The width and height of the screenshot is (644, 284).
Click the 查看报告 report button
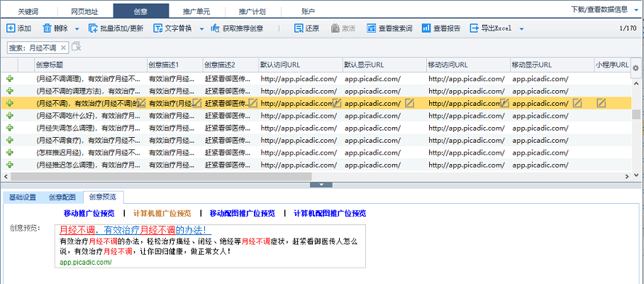pyautogui.click(x=441, y=28)
